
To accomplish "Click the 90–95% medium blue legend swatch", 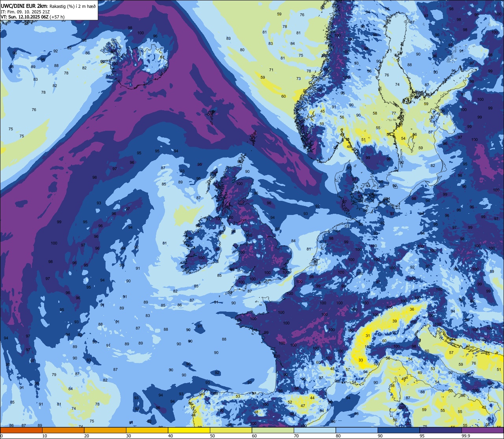I will pyautogui.click(x=398, y=430).
